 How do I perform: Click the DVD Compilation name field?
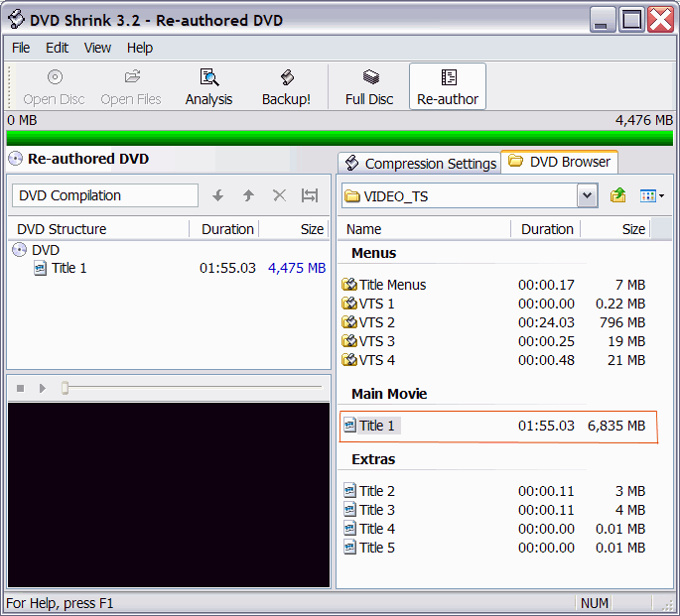coord(105,195)
